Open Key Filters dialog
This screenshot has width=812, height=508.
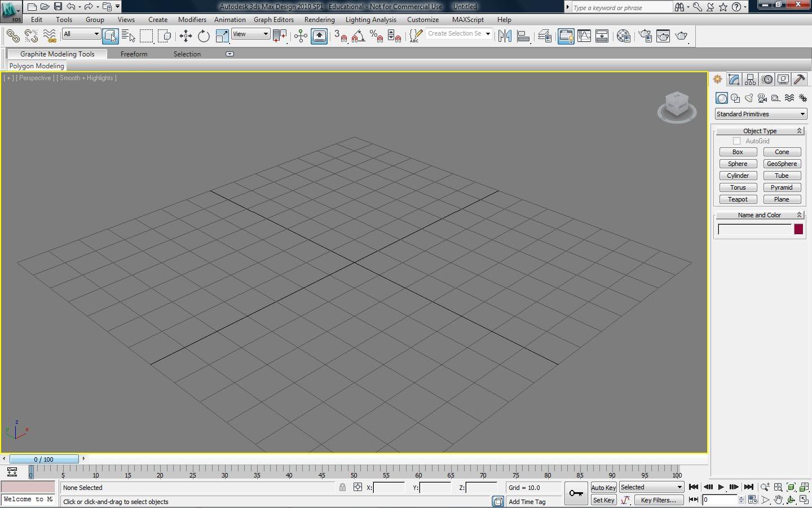pyautogui.click(x=659, y=500)
